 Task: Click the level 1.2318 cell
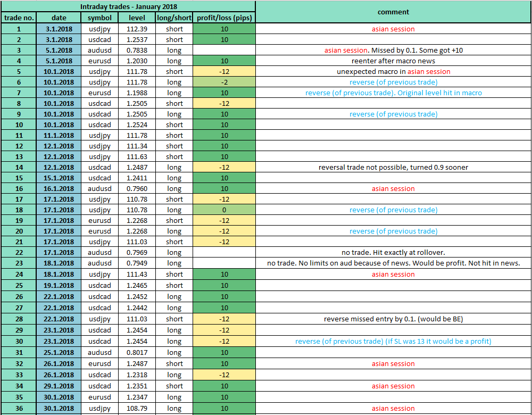pyautogui.click(x=137, y=375)
